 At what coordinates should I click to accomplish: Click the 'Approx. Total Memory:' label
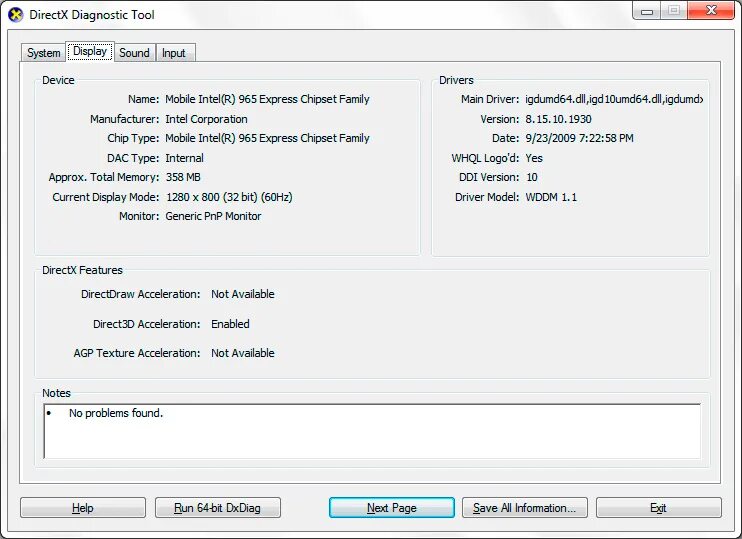pos(104,177)
